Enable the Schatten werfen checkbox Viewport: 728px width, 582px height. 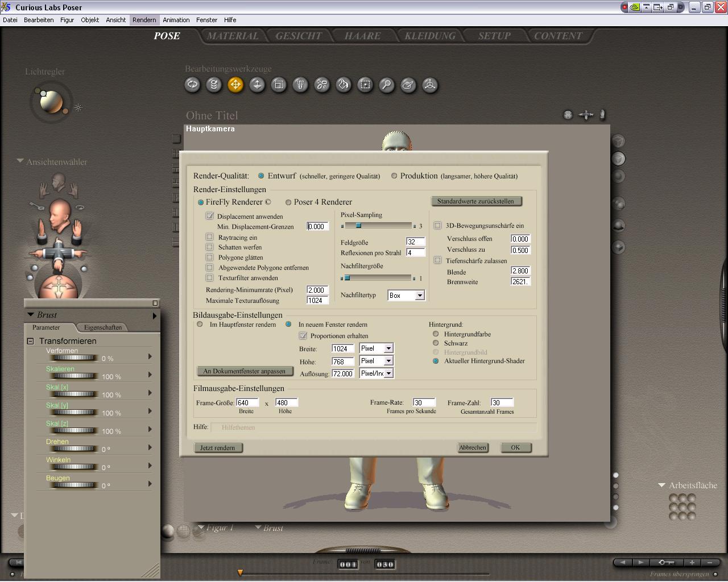(210, 247)
